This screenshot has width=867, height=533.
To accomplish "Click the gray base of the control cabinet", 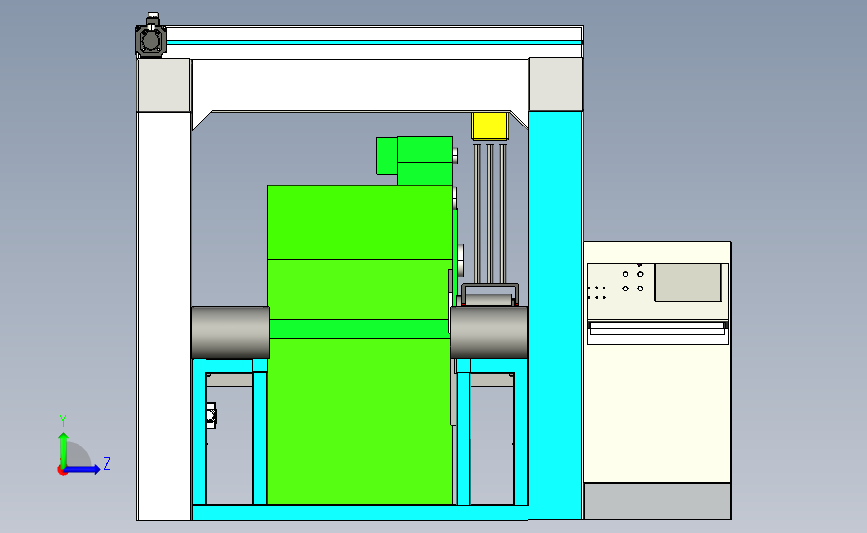I will [x=657, y=501].
